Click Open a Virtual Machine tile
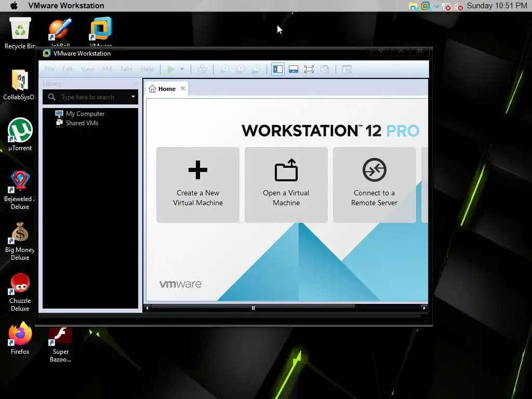The image size is (532, 399). [x=286, y=185]
